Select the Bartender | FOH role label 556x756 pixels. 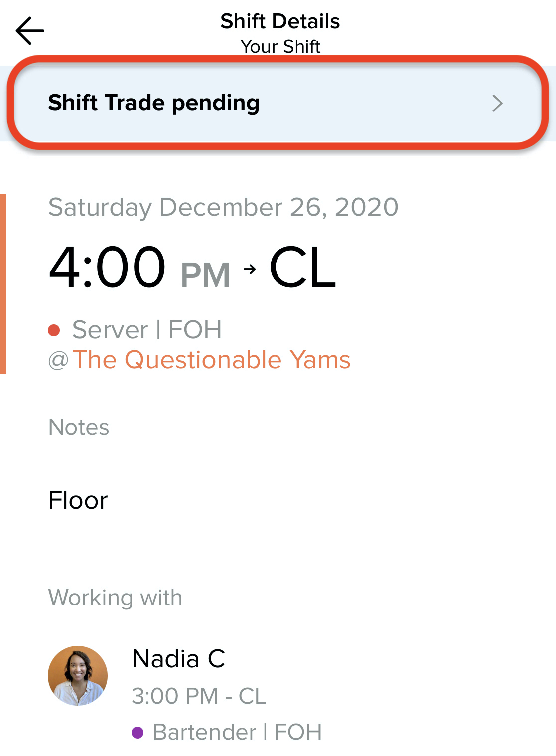pyautogui.click(x=237, y=732)
